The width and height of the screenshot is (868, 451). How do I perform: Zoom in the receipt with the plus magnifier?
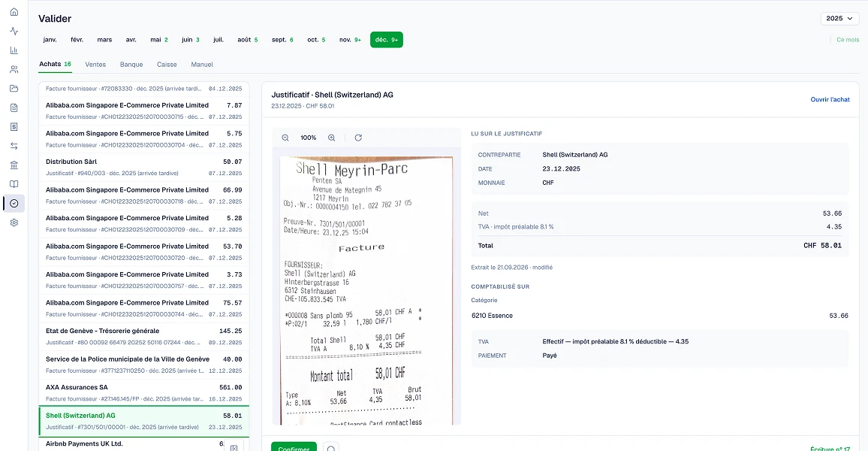pos(332,138)
